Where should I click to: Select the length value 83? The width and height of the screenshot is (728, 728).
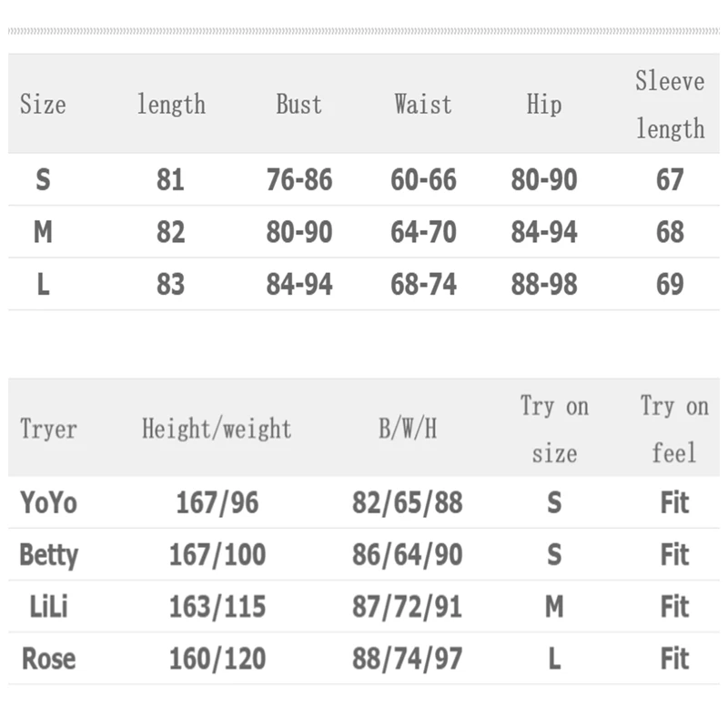170,285
